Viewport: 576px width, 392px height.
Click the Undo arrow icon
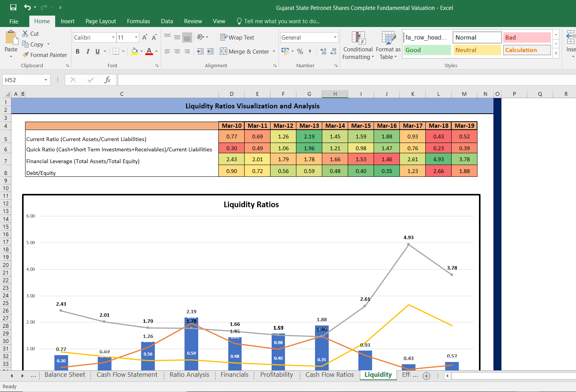click(x=27, y=7)
